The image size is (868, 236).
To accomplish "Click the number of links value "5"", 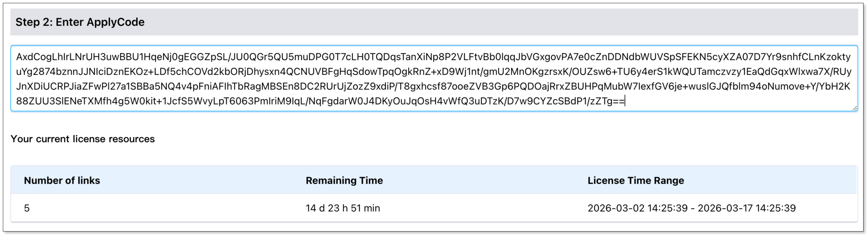I will [x=27, y=208].
